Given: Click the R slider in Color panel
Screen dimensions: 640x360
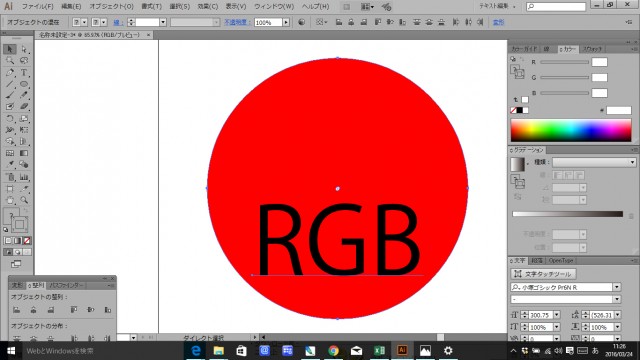Looking at the screenshot, I should click(564, 62).
